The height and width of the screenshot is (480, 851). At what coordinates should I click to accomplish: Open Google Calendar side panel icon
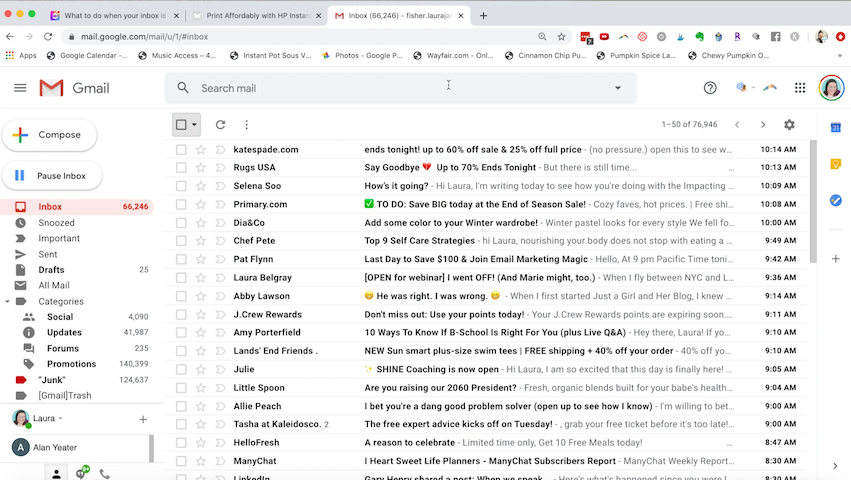(836, 128)
